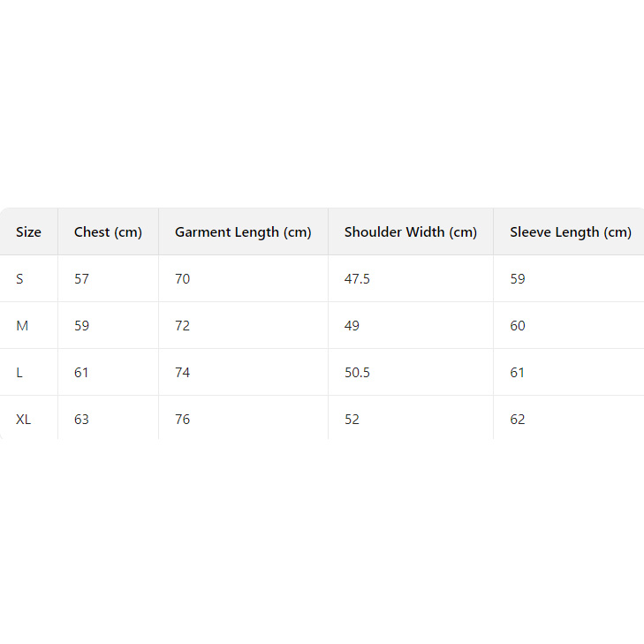The image size is (644, 644).
Task: Select garment length value 72
Action: (x=182, y=326)
